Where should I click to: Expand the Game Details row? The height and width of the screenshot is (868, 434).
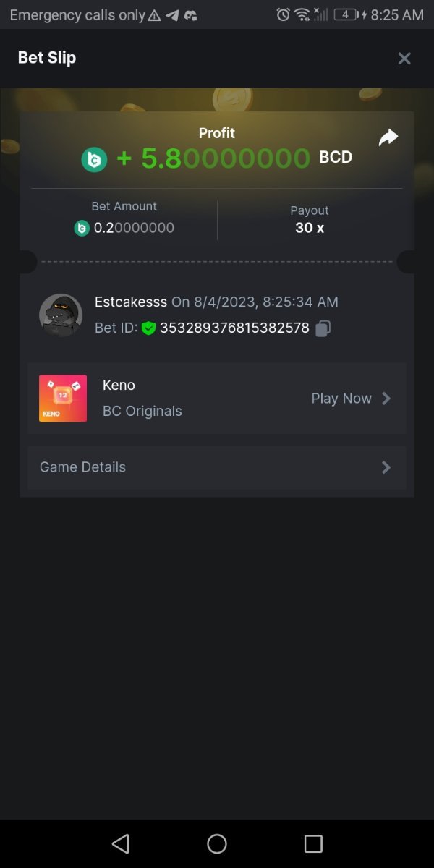(x=217, y=467)
